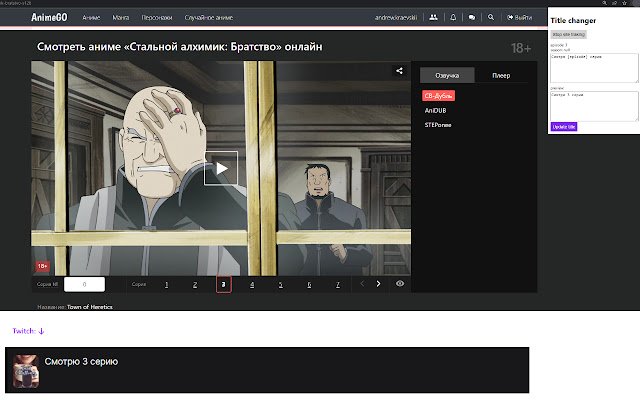Select episode 5

280,284
